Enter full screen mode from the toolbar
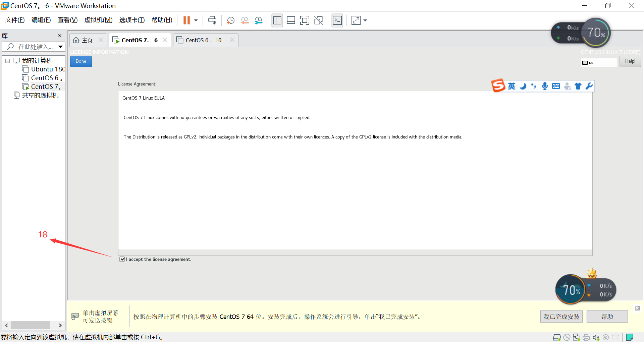The width and height of the screenshot is (644, 342). click(305, 20)
